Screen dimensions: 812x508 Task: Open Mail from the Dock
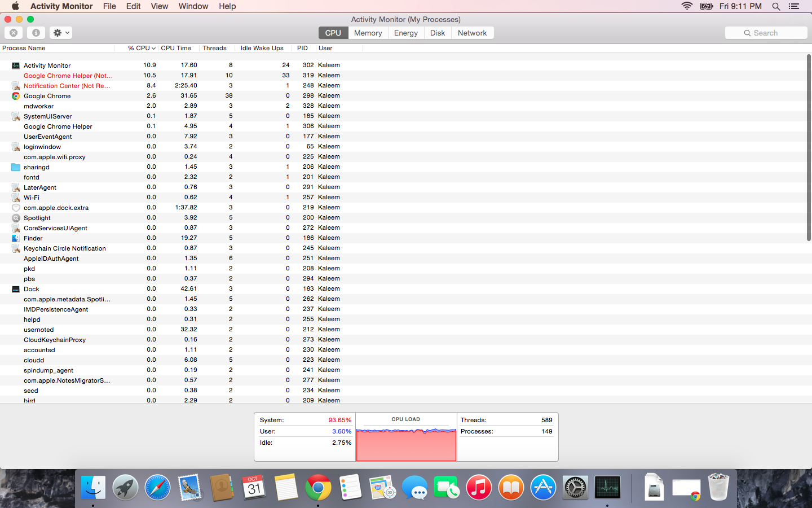click(189, 487)
